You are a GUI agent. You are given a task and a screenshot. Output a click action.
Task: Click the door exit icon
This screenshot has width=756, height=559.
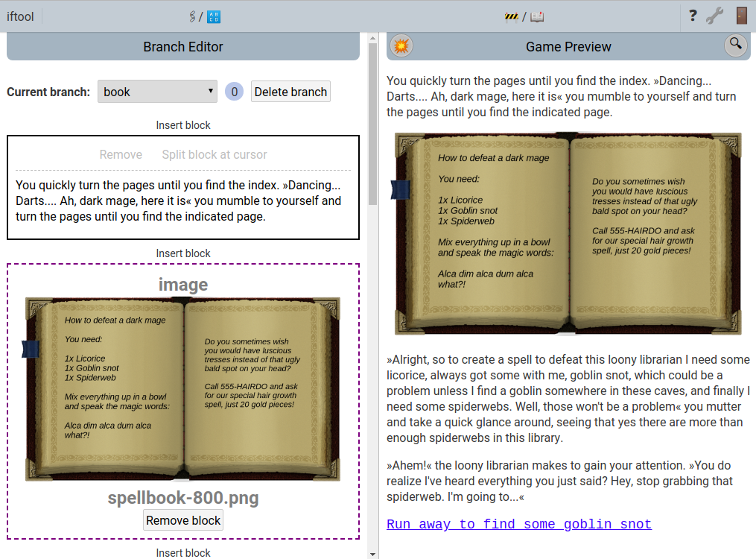click(742, 16)
